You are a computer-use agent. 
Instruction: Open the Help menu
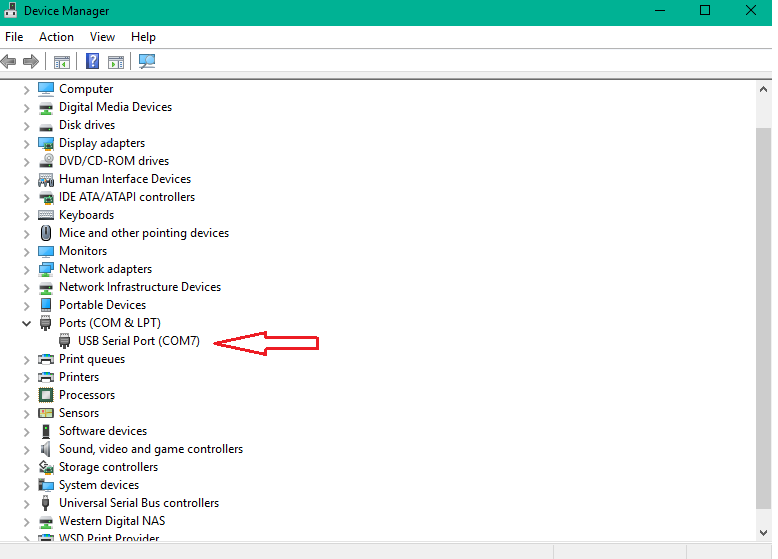(x=143, y=37)
